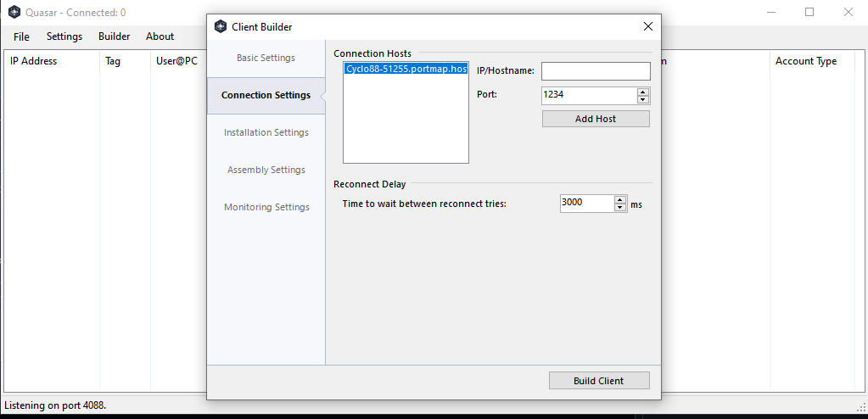
Task: Click the Port number field
Action: [x=589, y=95]
